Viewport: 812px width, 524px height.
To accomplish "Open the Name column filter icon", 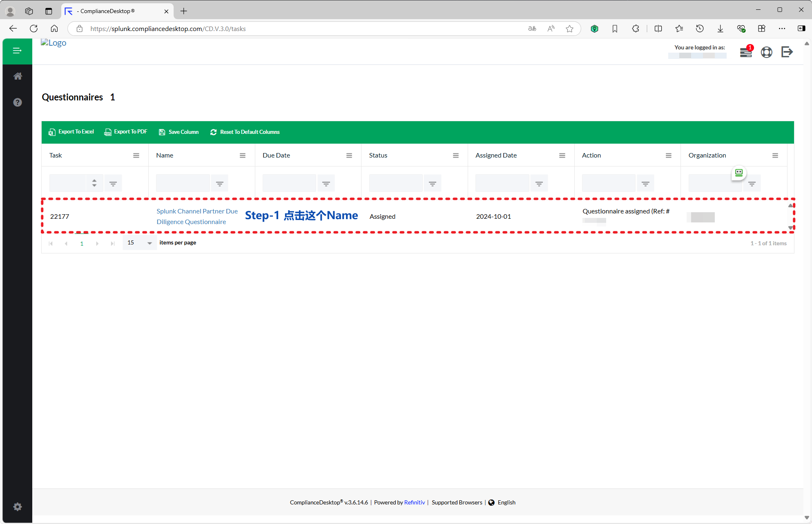I will click(x=219, y=184).
